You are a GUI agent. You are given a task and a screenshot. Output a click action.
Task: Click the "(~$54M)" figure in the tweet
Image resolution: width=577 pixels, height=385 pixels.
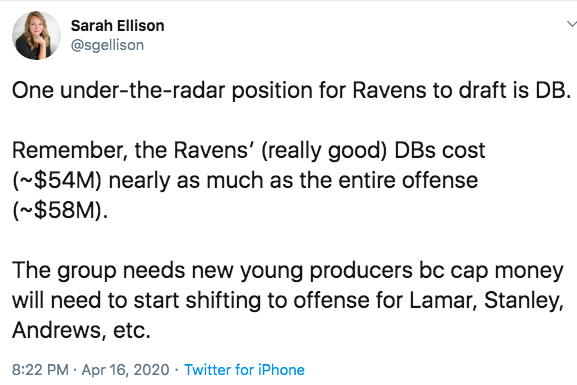[x=57, y=180]
